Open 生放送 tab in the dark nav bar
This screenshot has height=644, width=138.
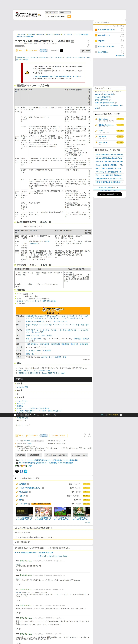27,415
